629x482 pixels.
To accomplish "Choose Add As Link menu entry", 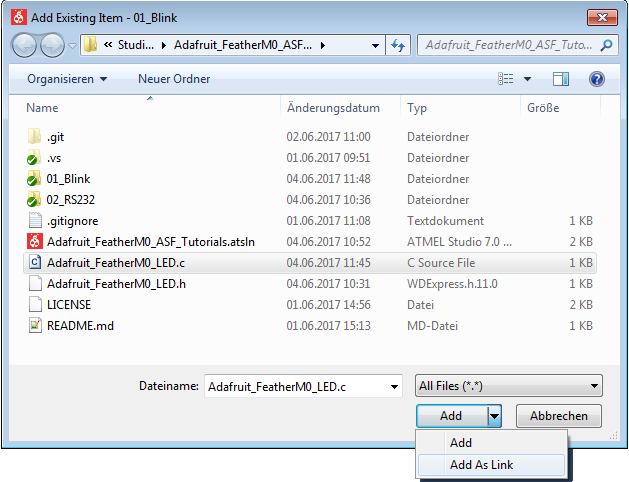I will (491, 465).
